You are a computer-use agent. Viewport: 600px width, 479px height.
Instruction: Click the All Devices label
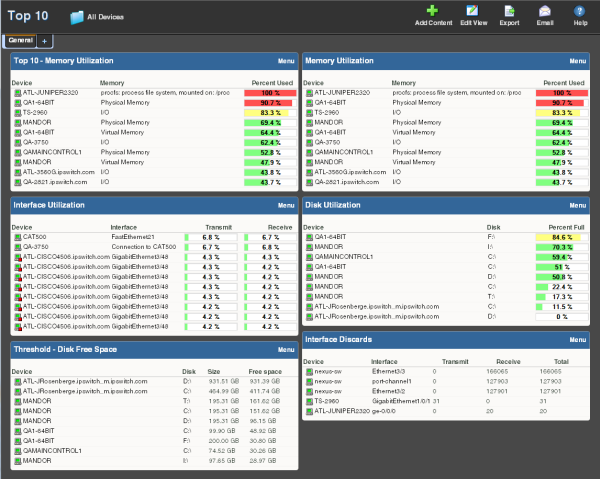(105, 17)
